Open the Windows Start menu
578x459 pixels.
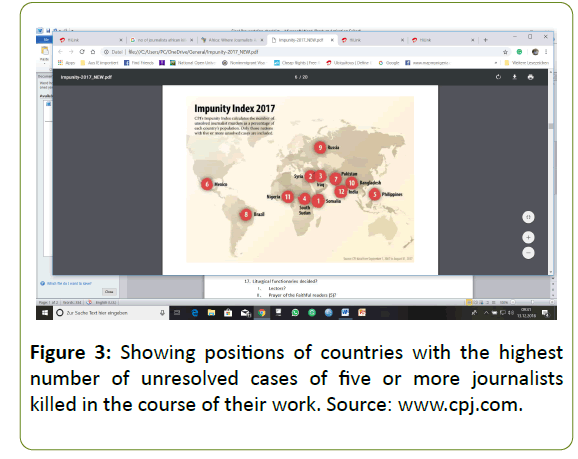pos(45,313)
